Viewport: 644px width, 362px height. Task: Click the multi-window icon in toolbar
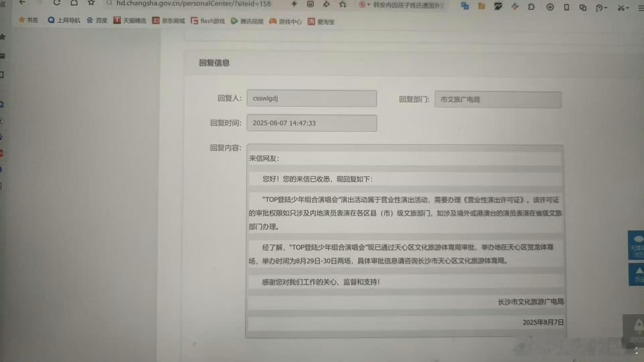(x=583, y=7)
